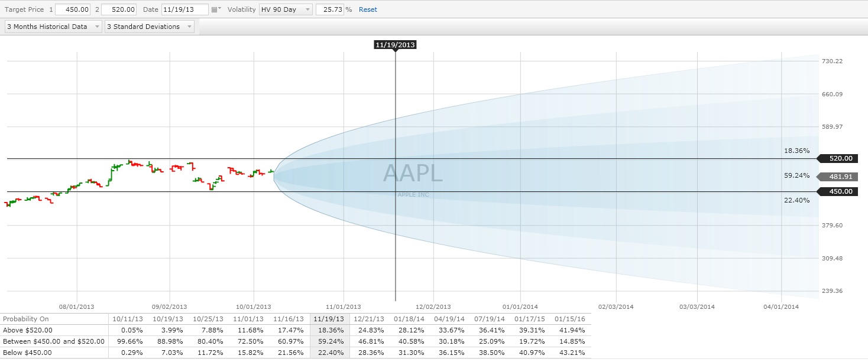
Task: Click the 481.91 current price label
Action: (x=837, y=176)
